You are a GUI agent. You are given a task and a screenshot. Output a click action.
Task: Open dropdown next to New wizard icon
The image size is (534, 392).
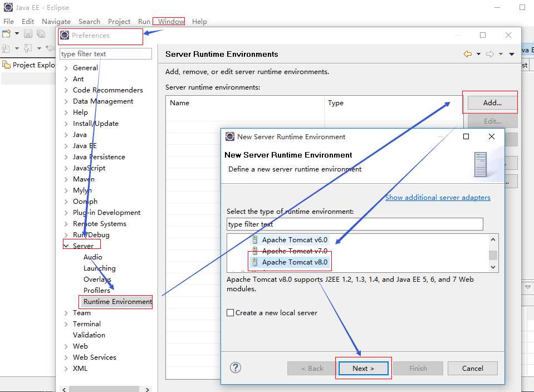click(17, 34)
